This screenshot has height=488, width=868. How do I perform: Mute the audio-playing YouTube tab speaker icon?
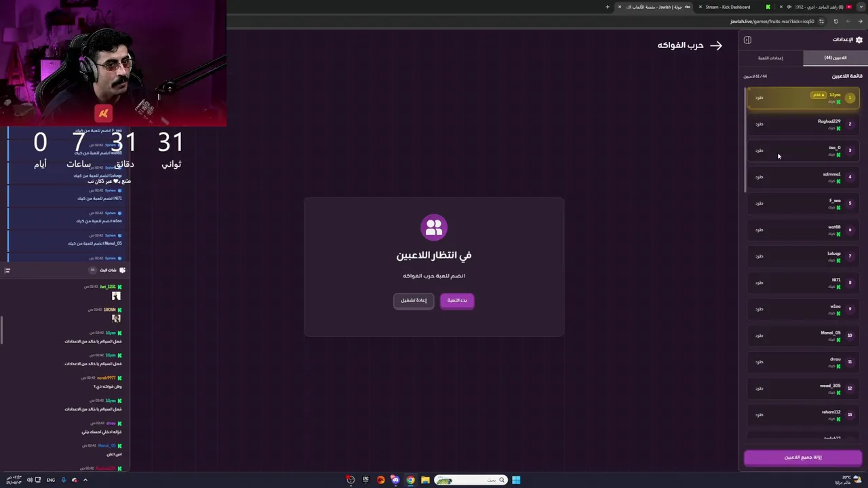(789, 7)
